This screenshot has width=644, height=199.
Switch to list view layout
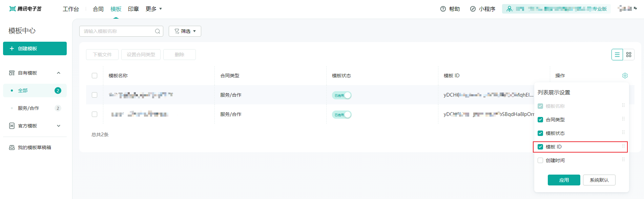coord(617,55)
